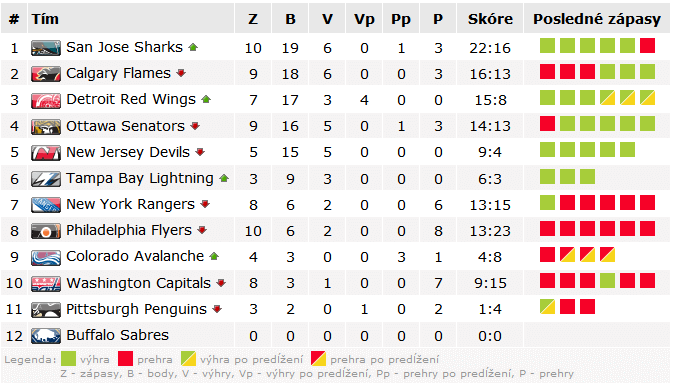Click the Skóre column header
The width and height of the screenshot is (673, 383).
point(490,19)
